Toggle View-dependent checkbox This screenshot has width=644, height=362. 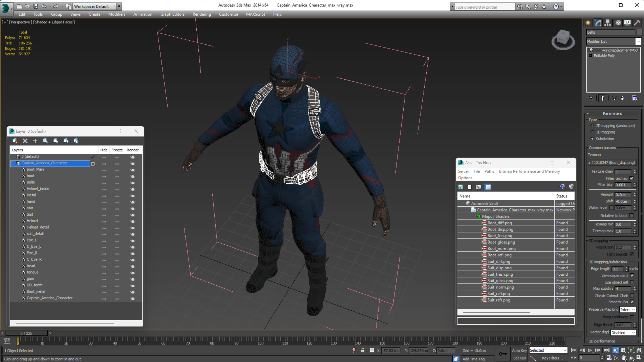(632, 275)
